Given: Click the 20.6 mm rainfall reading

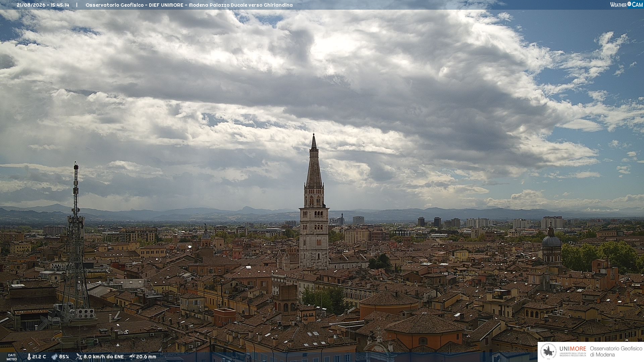Looking at the screenshot, I should pyautogui.click(x=146, y=357).
